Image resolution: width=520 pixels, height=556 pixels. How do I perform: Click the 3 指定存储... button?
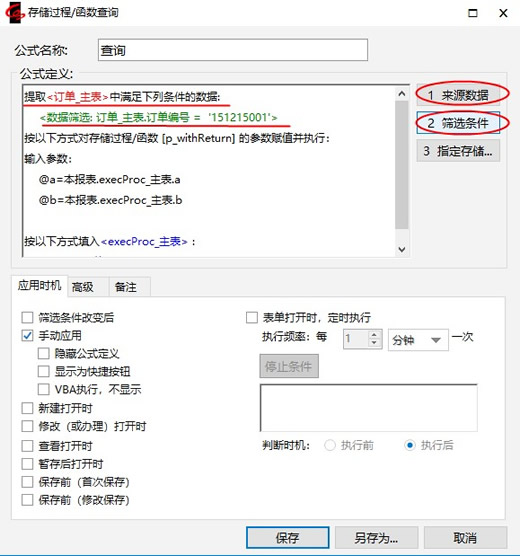[458, 151]
